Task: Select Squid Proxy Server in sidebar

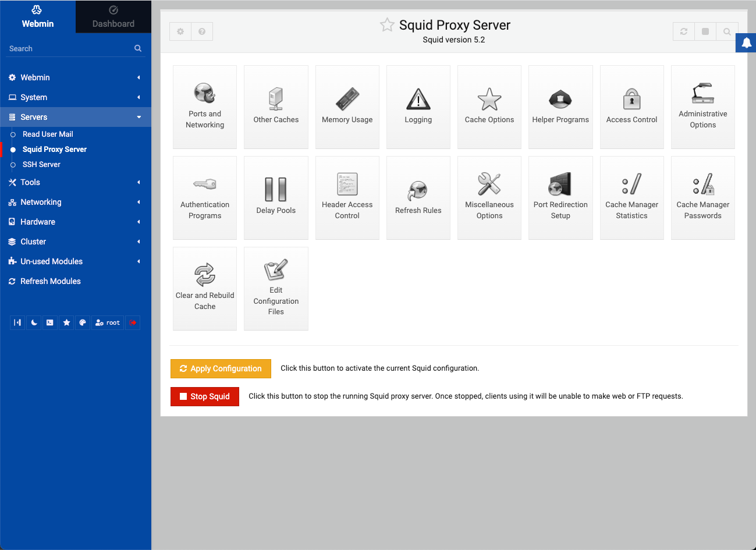Action: point(55,149)
